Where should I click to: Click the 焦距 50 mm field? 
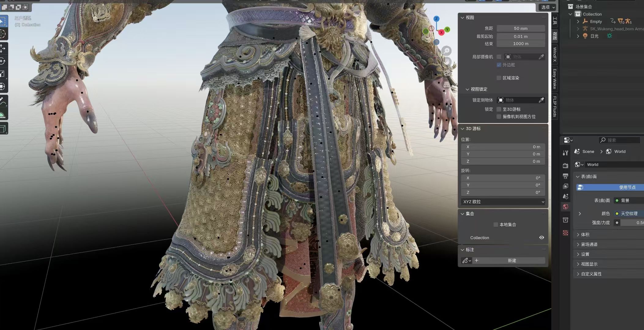coord(521,28)
